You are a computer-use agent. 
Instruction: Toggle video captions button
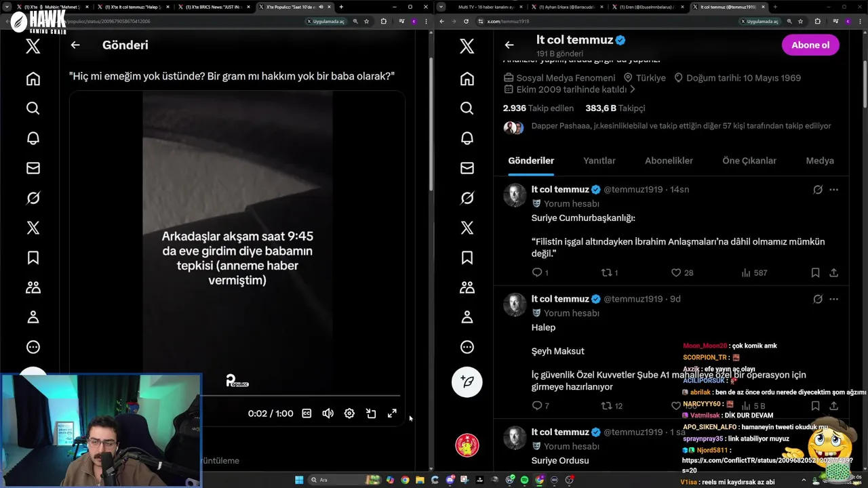point(307,413)
